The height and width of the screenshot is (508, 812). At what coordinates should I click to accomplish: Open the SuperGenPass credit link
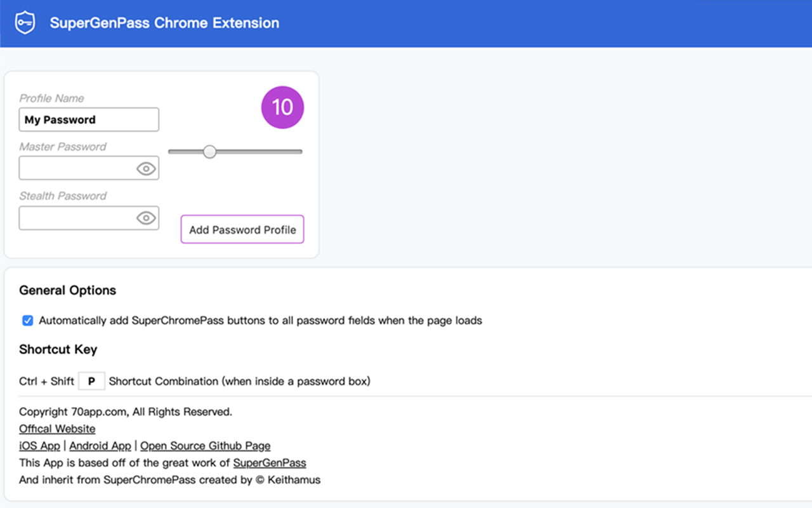click(270, 462)
